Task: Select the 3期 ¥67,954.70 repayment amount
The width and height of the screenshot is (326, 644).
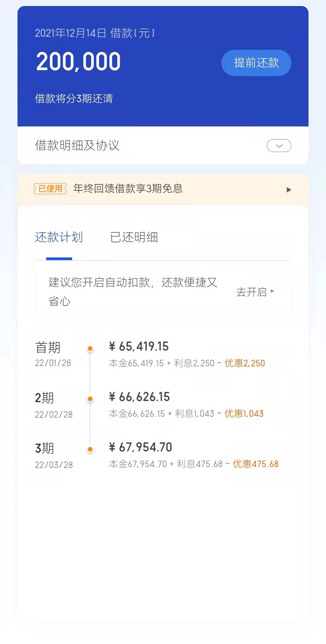Action: coord(141,447)
